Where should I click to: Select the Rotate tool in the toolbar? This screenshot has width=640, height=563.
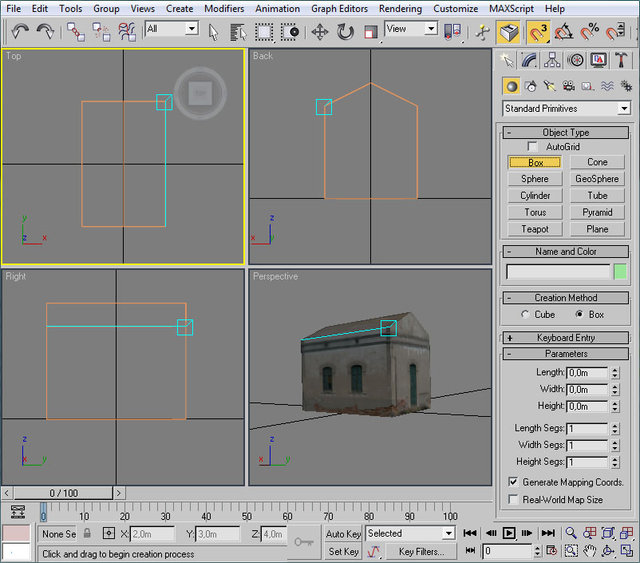point(345,31)
